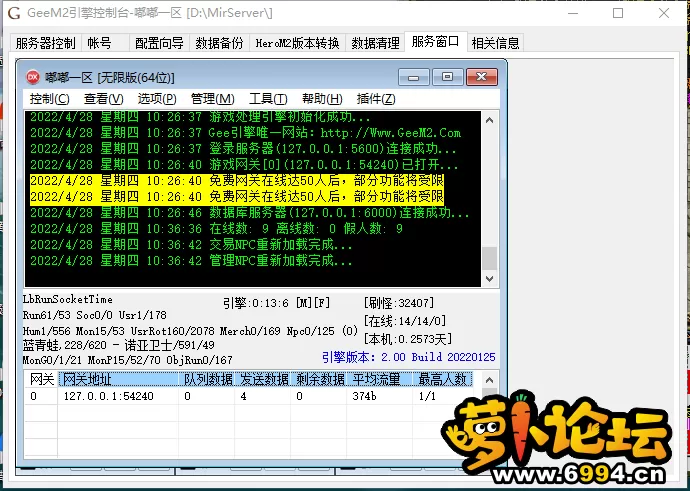Open the 帮助(H) menu
690x491 pixels.
click(322, 99)
